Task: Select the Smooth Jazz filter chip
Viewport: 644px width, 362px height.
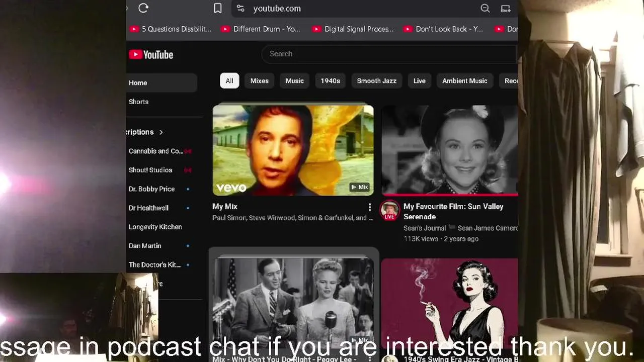Action: tap(377, 81)
